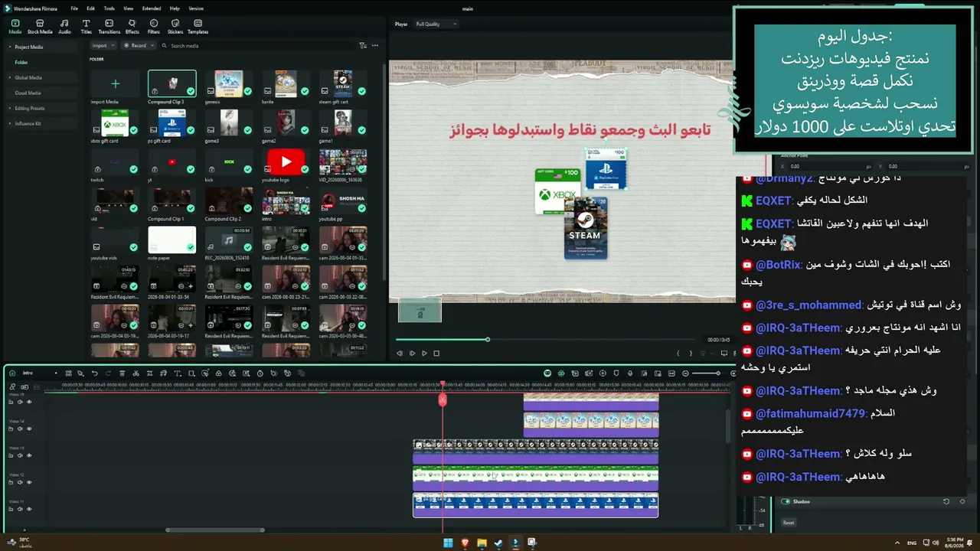The image size is (980, 551).
Task: Click the red playhead marker in timeline
Action: (x=443, y=399)
